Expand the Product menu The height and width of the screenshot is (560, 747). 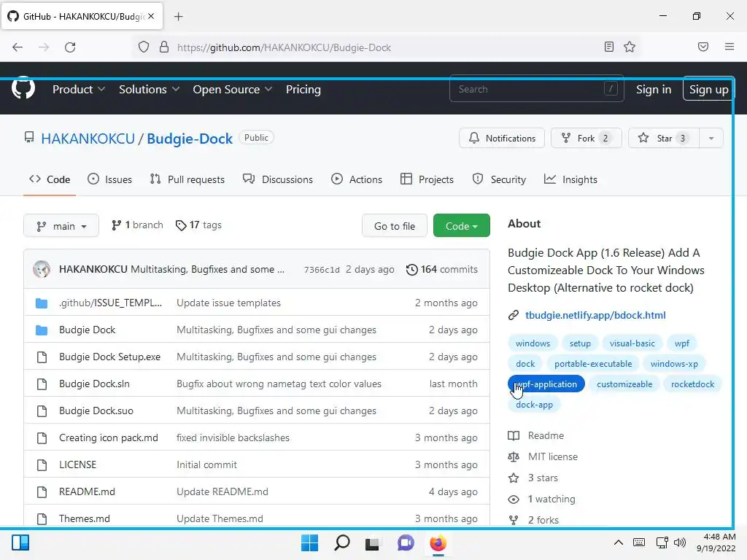[79, 89]
